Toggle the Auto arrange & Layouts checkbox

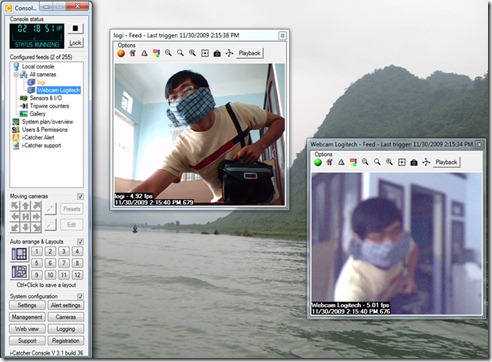[x=80, y=241]
